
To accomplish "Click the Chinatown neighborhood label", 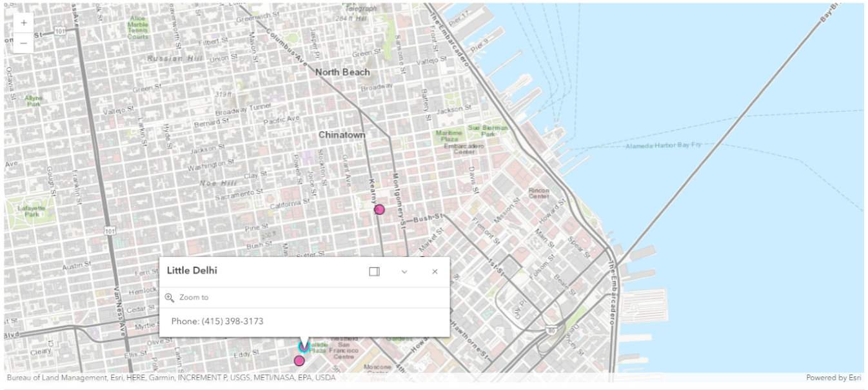I will [x=342, y=135].
